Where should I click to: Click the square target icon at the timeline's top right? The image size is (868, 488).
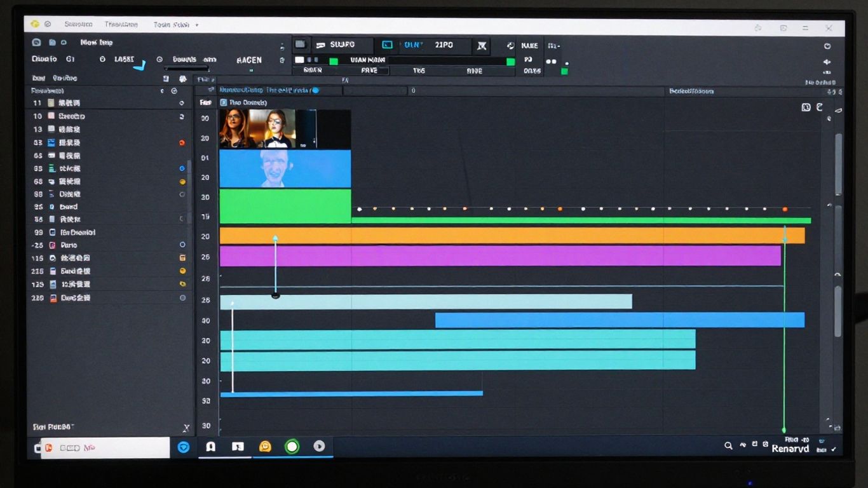tap(806, 107)
